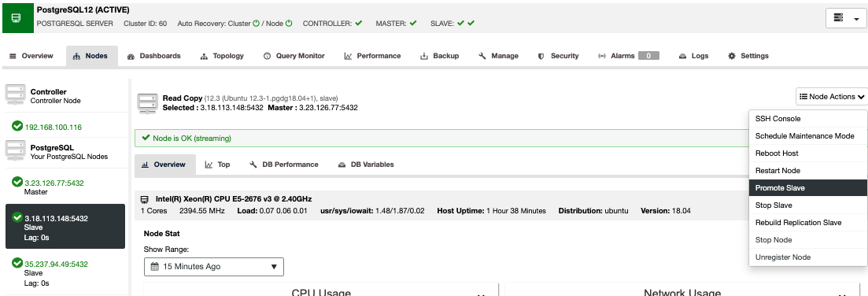
Task: Click the Topology hierarchy icon
Action: [x=204, y=57]
